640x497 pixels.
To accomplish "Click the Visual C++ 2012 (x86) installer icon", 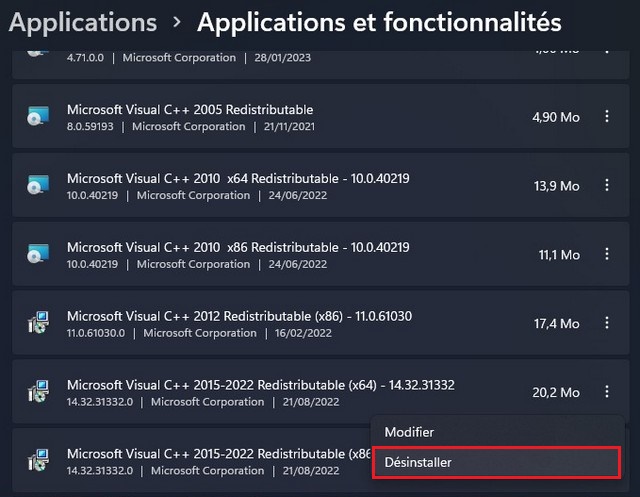I will click(38, 323).
